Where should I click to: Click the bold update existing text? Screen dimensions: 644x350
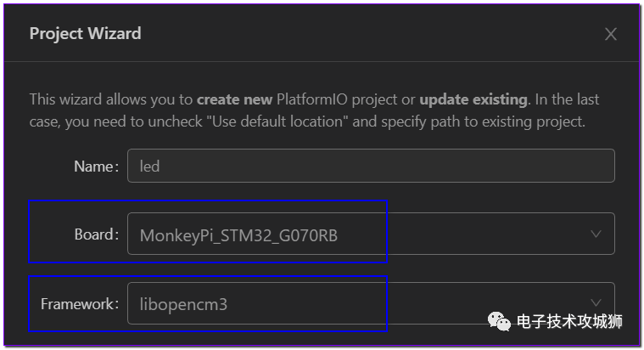(473, 99)
